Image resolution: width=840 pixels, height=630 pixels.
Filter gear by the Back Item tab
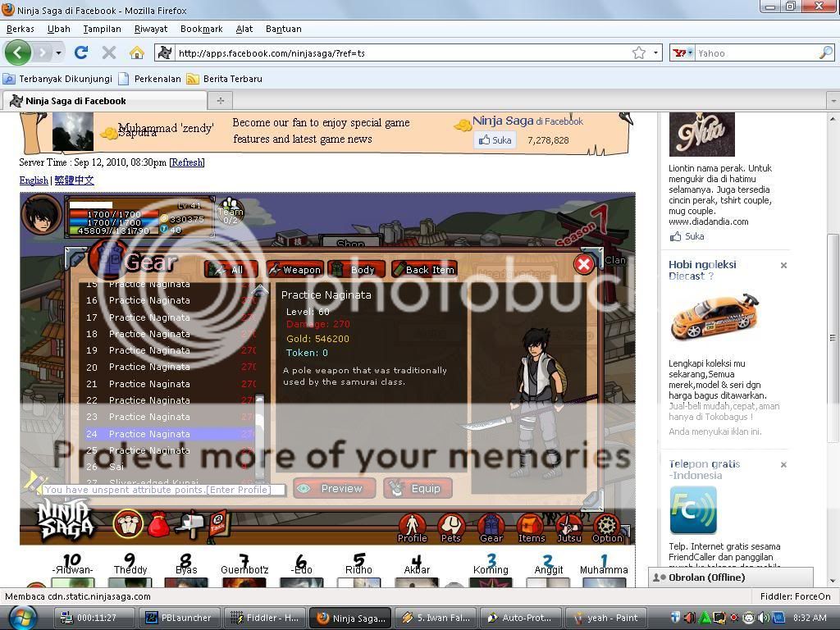[x=424, y=269]
